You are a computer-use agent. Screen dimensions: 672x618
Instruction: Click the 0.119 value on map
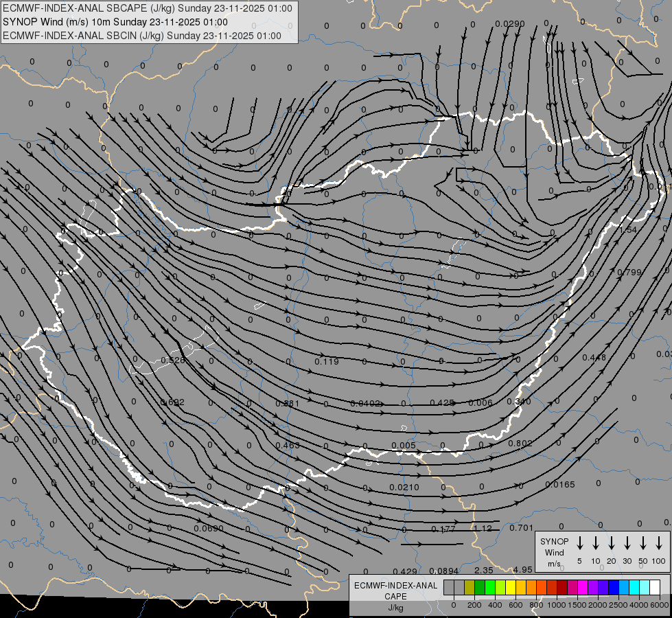click(x=327, y=362)
